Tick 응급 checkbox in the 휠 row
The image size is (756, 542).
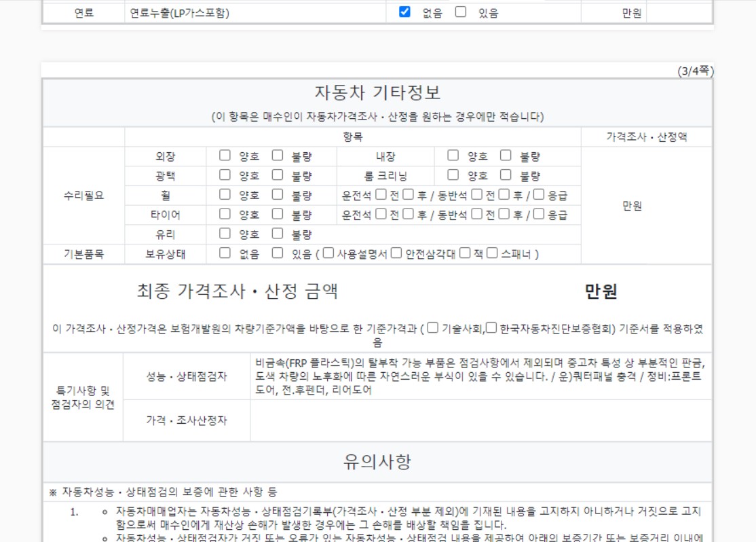[538, 195]
